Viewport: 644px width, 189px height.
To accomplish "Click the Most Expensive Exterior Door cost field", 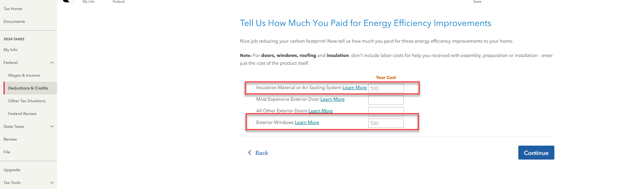I will [x=386, y=100].
